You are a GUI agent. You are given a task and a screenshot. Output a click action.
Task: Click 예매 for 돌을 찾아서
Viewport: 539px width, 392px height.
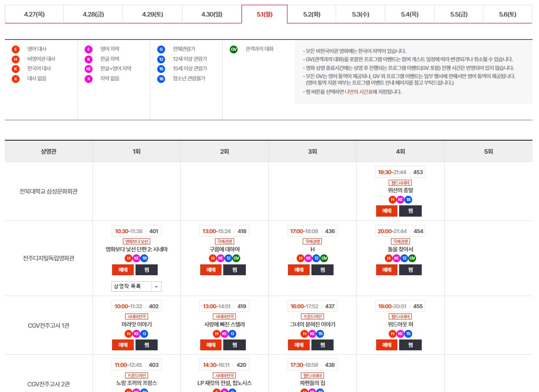pos(387,270)
